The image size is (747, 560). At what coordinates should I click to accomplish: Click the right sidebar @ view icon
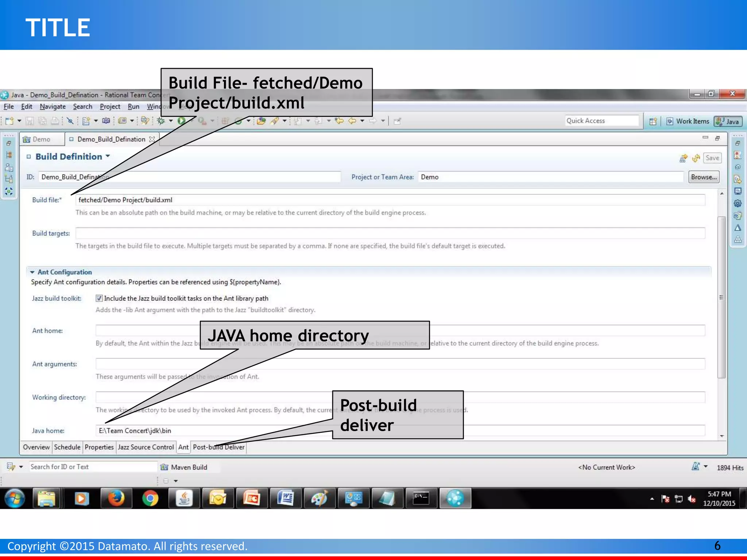click(x=738, y=167)
